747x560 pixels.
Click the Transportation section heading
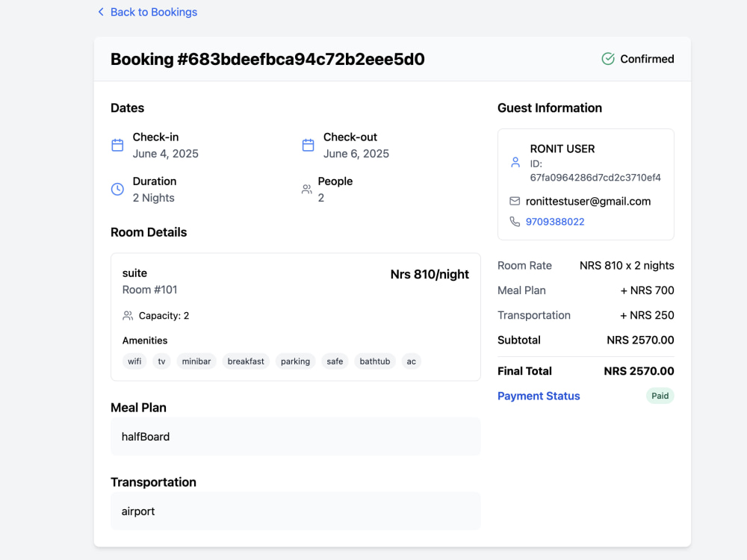click(x=153, y=482)
